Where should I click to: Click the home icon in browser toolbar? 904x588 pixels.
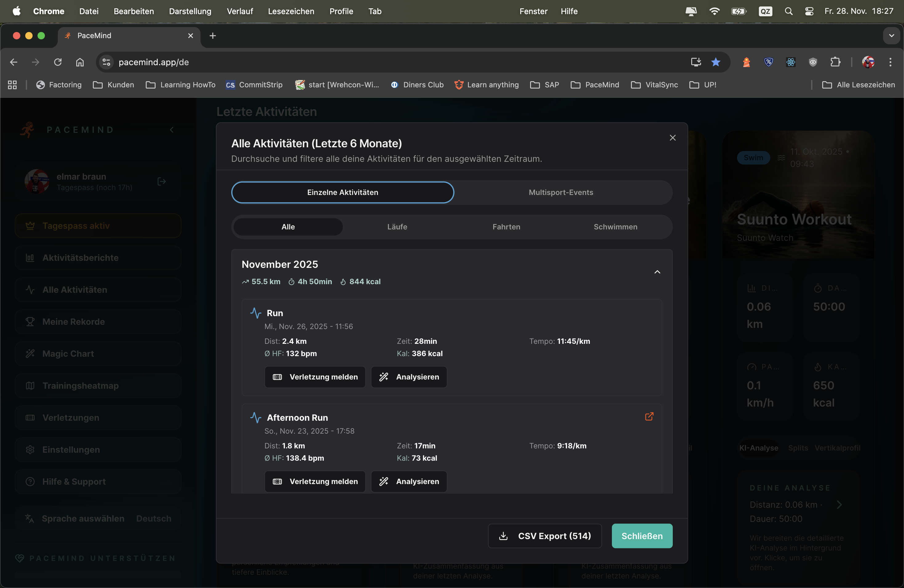[80, 62]
